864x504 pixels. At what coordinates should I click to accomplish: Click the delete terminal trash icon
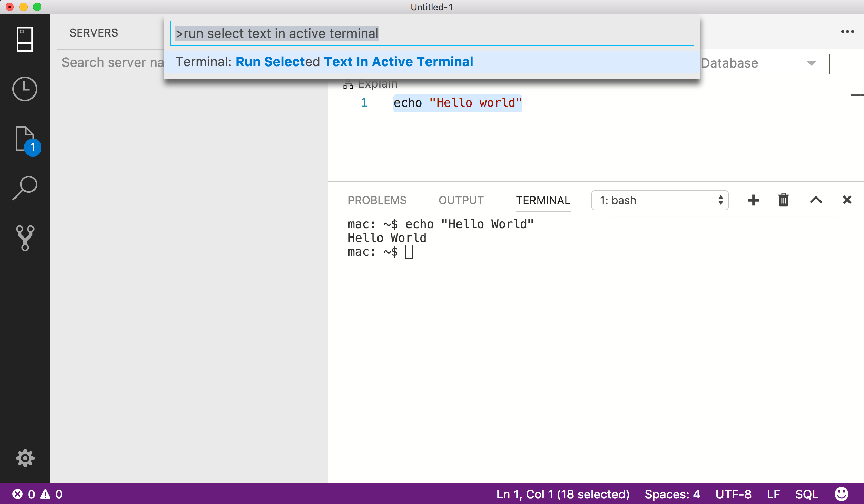point(784,199)
